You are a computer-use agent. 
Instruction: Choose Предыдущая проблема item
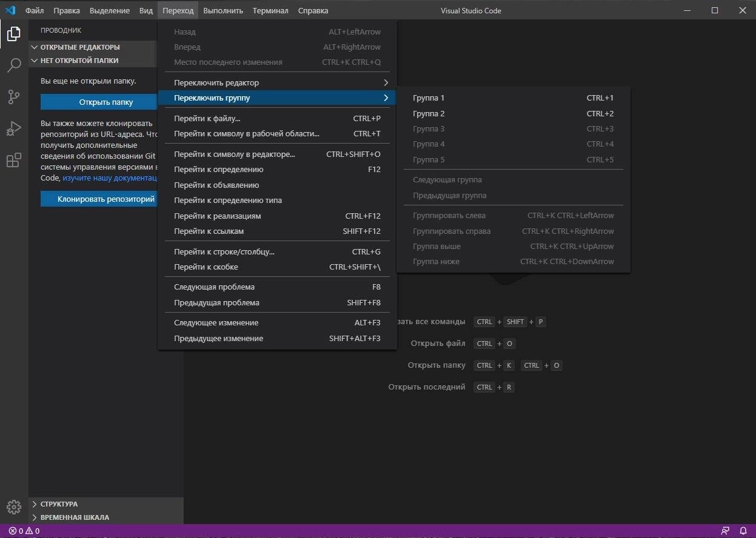[277, 303]
